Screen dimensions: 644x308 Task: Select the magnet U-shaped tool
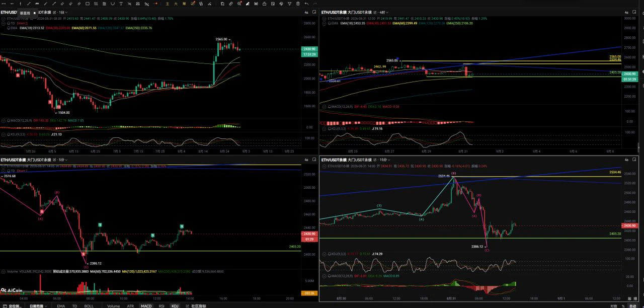coord(112,4)
